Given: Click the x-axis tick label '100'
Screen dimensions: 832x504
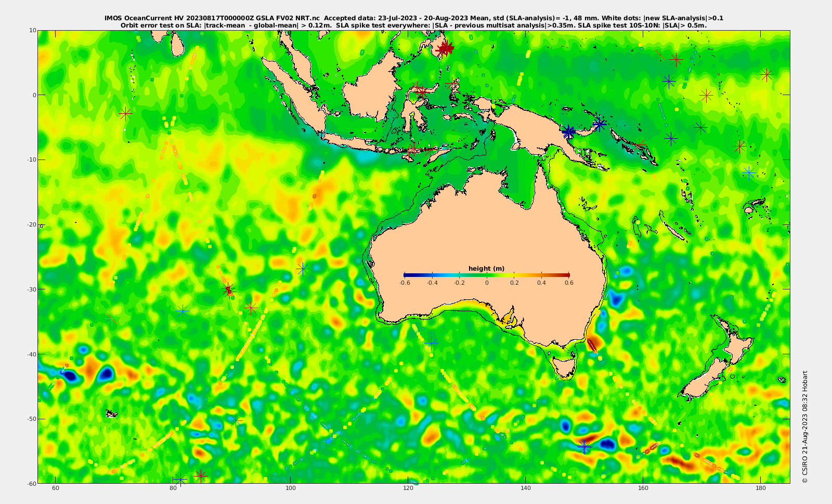Looking at the screenshot, I should 291,488.
